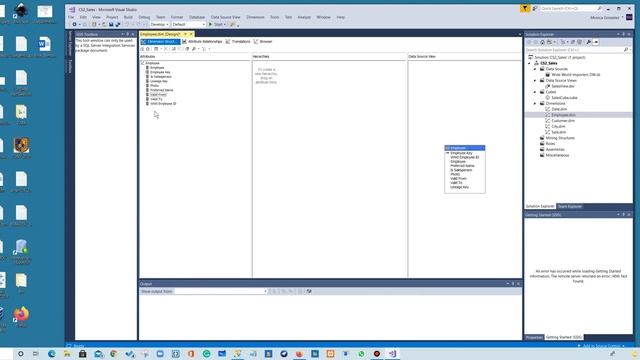Switch to Team Explorer tab

(570, 207)
